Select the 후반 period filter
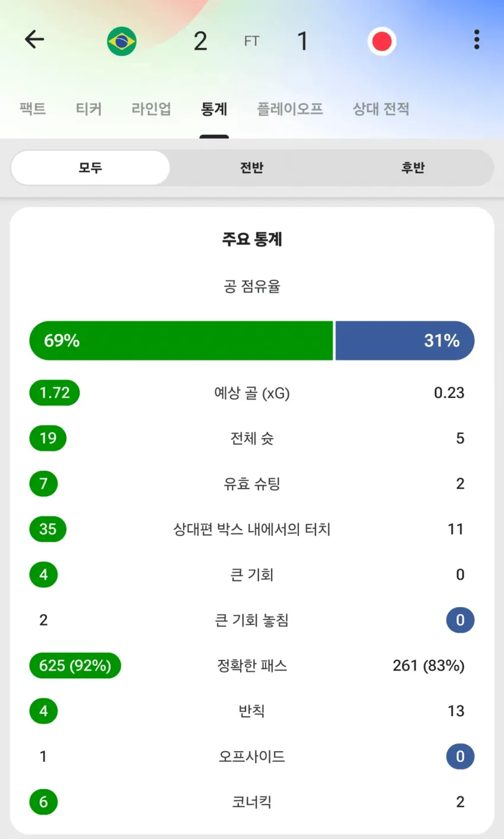This screenshot has height=839, width=504. point(413,168)
